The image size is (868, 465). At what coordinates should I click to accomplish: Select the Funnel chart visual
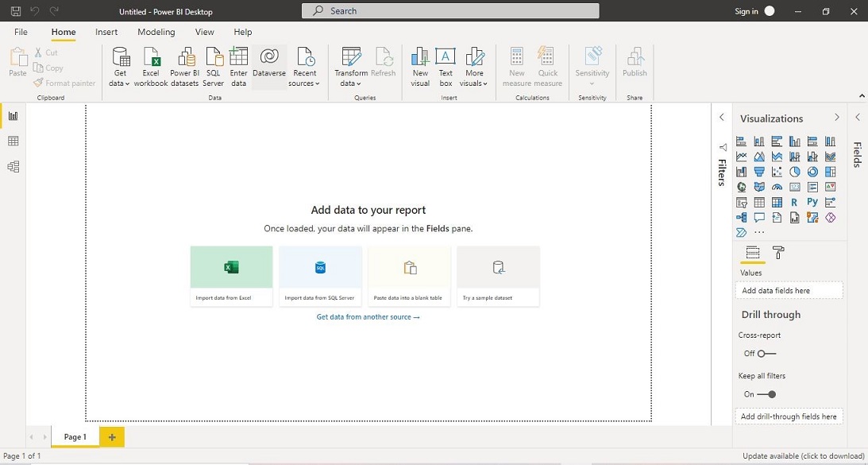(759, 172)
